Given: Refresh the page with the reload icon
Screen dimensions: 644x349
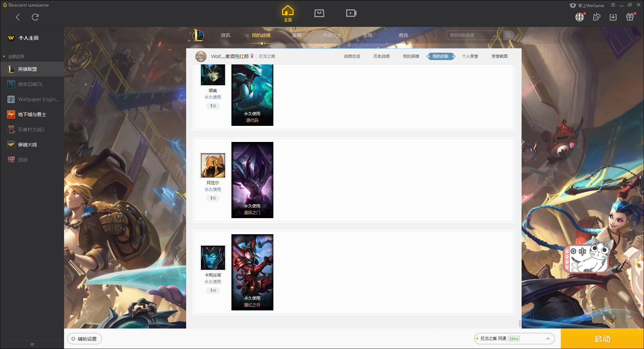Looking at the screenshot, I should coord(35,17).
